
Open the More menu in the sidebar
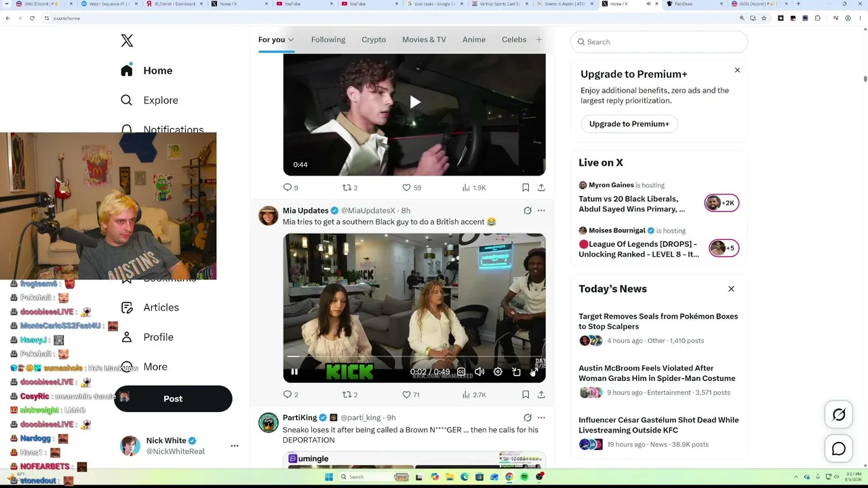point(143,367)
